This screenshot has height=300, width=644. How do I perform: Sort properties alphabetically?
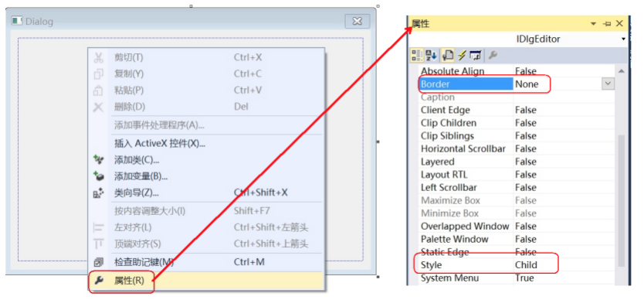pyautogui.click(x=431, y=55)
